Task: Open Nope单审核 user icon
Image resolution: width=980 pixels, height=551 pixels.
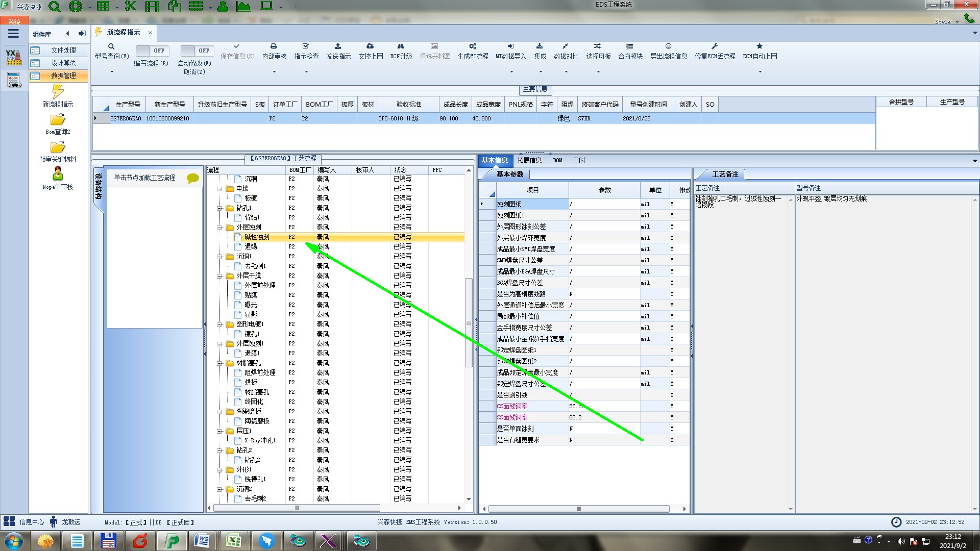Action: coord(58,174)
